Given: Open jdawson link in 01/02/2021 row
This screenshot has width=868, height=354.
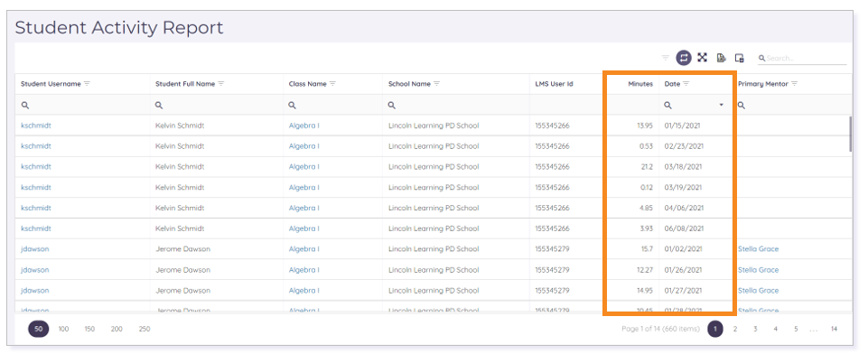Looking at the screenshot, I should click(x=35, y=249).
